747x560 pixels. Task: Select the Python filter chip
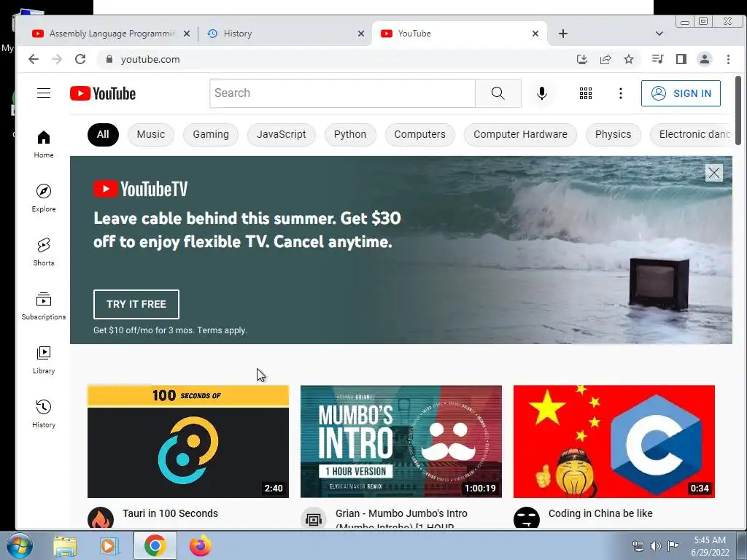pos(350,135)
